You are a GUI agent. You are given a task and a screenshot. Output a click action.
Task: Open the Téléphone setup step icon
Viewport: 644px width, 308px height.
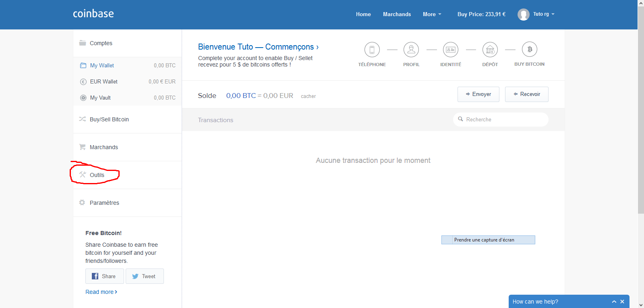click(372, 50)
